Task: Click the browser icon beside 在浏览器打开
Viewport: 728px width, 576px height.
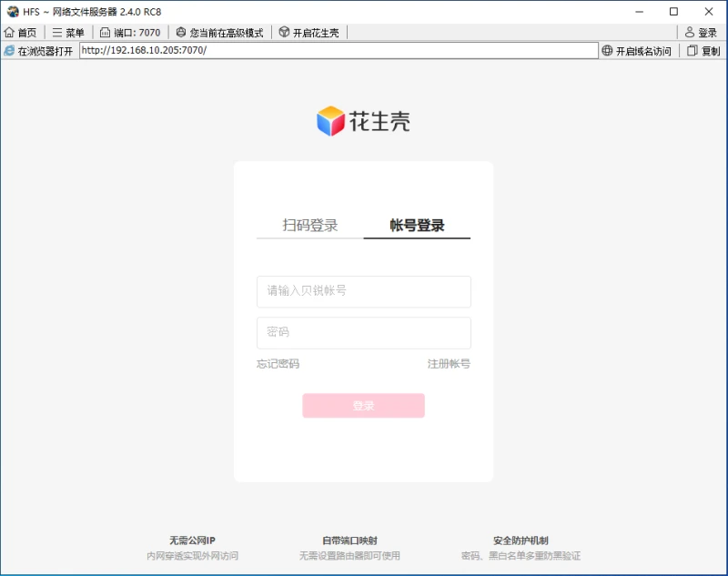Action: tap(9, 51)
